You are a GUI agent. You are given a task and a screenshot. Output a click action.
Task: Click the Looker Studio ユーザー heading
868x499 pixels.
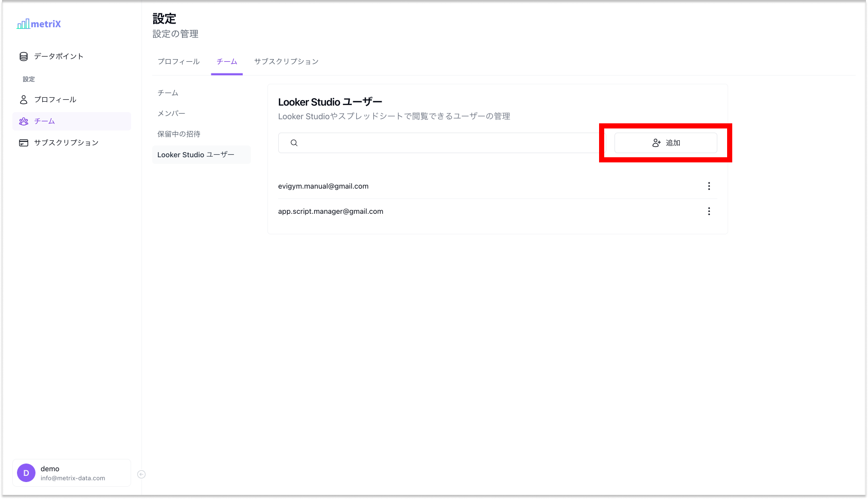(330, 102)
